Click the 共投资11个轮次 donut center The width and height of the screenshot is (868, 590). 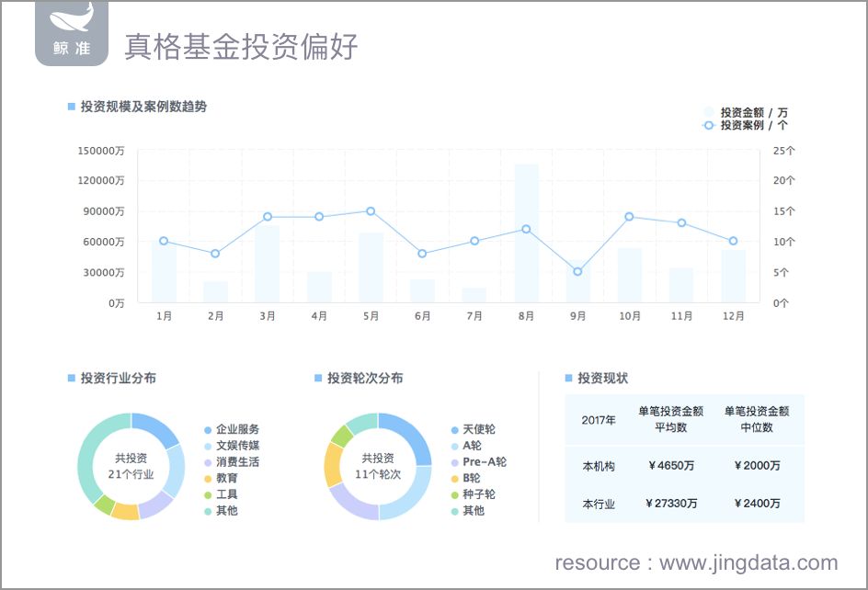[378, 466]
